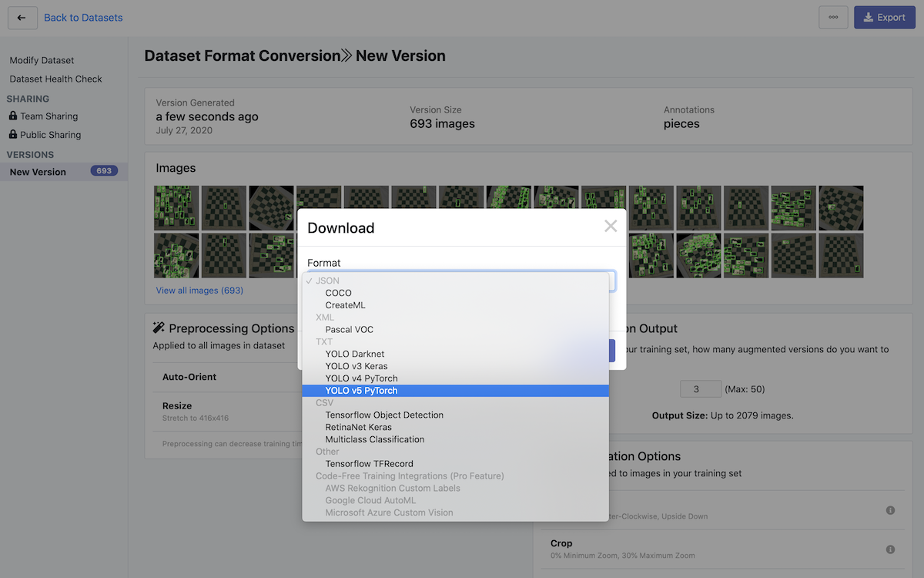Click the augmented versions count input showing 3

pyautogui.click(x=700, y=389)
